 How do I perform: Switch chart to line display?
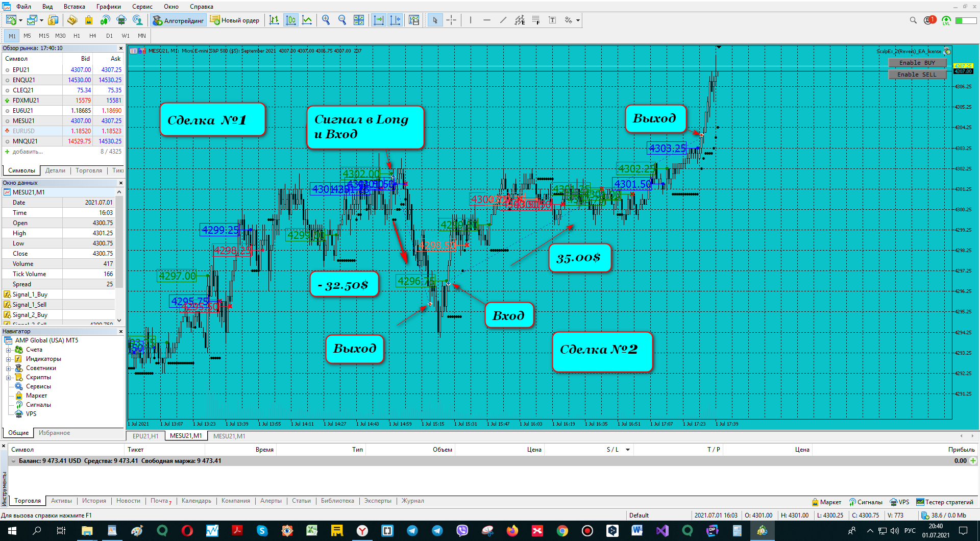[307, 20]
